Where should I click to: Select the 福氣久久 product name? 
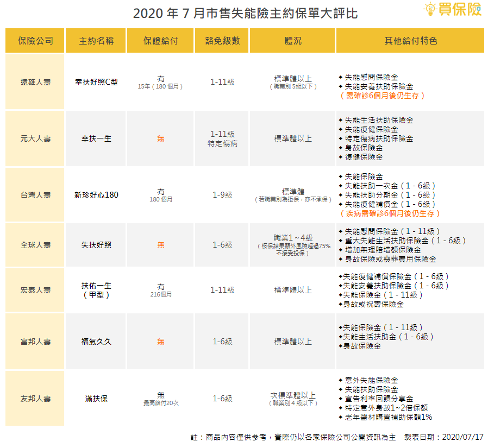pyautogui.click(x=96, y=342)
